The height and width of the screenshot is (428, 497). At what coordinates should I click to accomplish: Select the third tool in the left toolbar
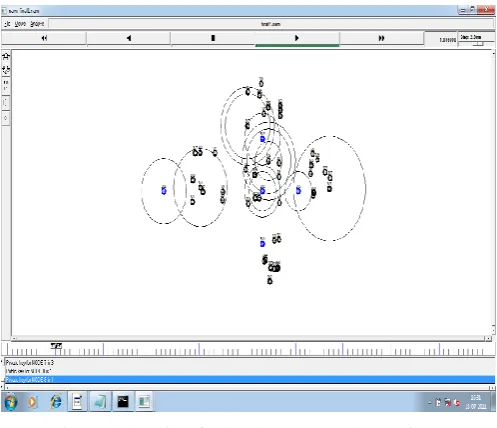[6, 85]
